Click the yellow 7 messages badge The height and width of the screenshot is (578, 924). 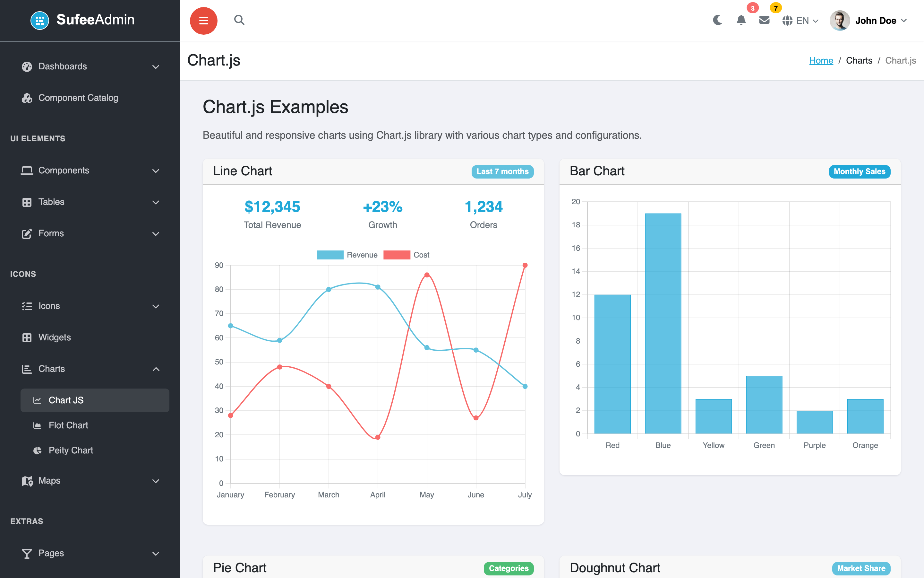click(x=776, y=8)
